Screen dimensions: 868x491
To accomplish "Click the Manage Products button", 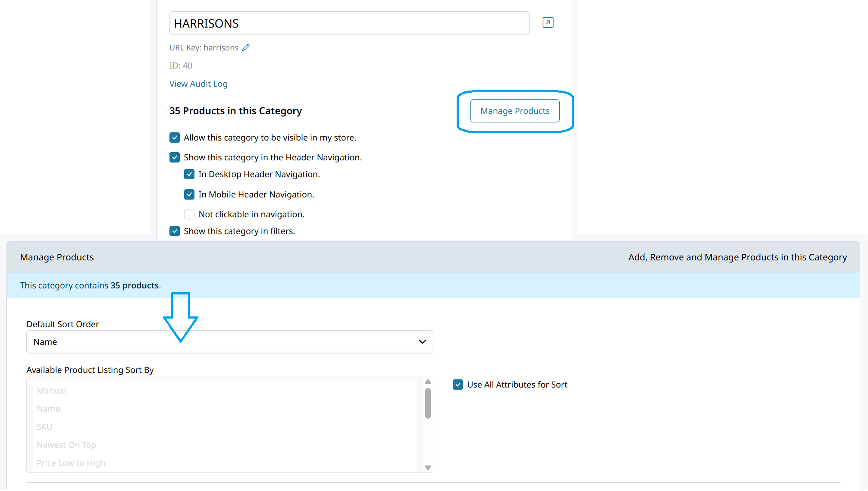I will click(515, 111).
